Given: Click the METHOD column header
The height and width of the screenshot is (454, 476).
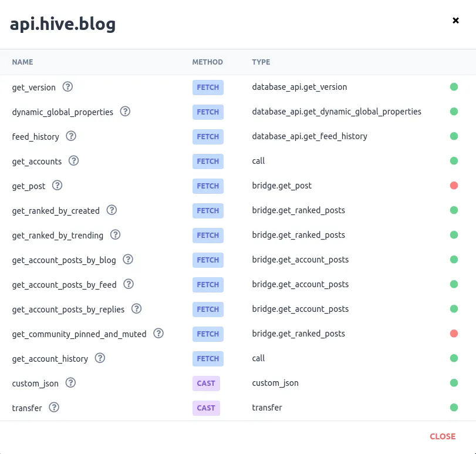Looking at the screenshot, I should click(x=207, y=62).
